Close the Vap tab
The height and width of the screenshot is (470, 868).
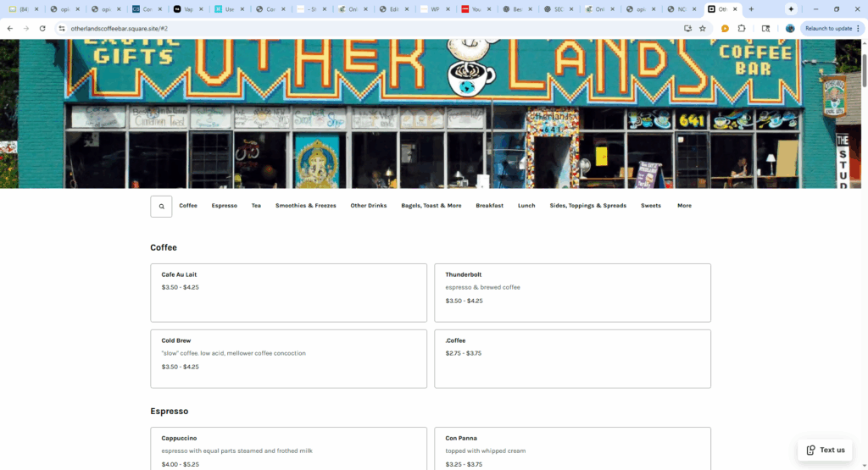(201, 8)
